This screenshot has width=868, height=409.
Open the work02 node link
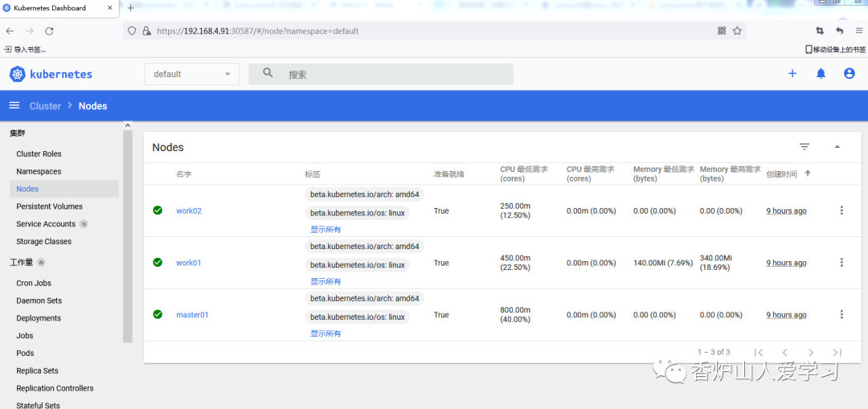(x=189, y=211)
